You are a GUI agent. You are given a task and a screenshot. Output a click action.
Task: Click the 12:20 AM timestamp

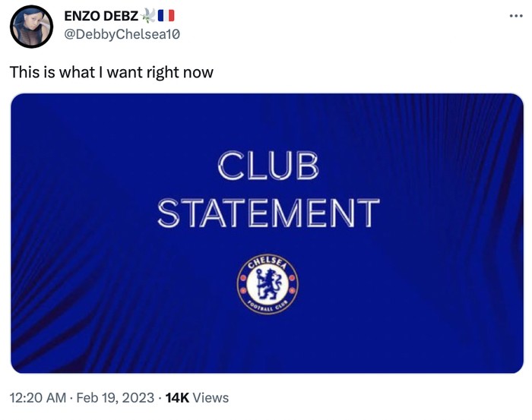pyautogui.click(x=37, y=397)
